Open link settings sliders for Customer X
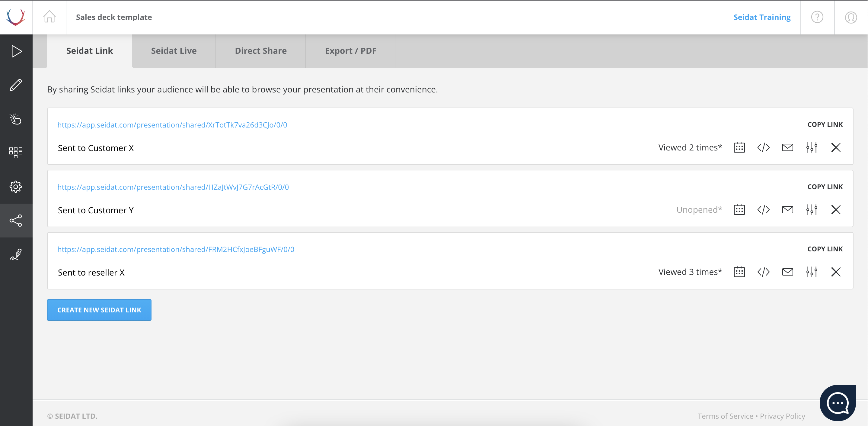868x426 pixels. click(812, 147)
